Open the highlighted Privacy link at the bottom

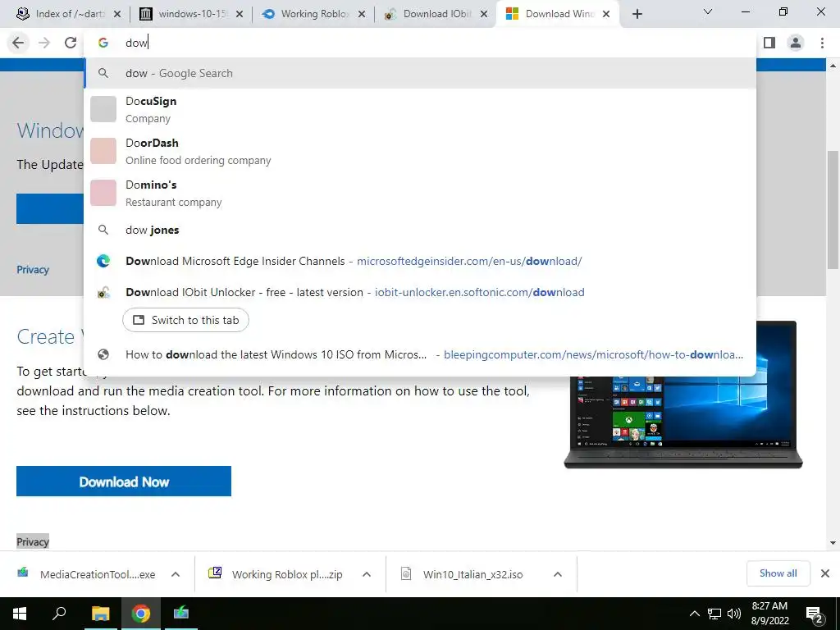point(33,541)
